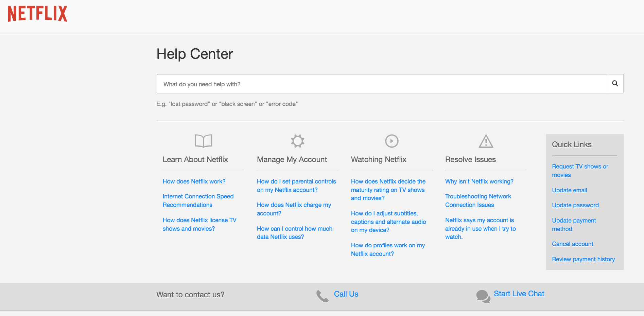Click the Learn About Netflix heading
Viewport: 644px width, 316px height.
[x=195, y=159]
